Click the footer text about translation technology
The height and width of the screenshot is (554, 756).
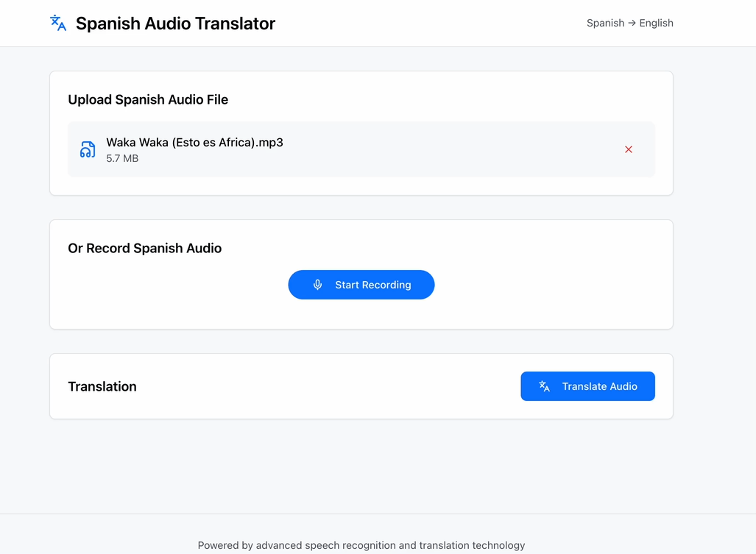pos(361,545)
